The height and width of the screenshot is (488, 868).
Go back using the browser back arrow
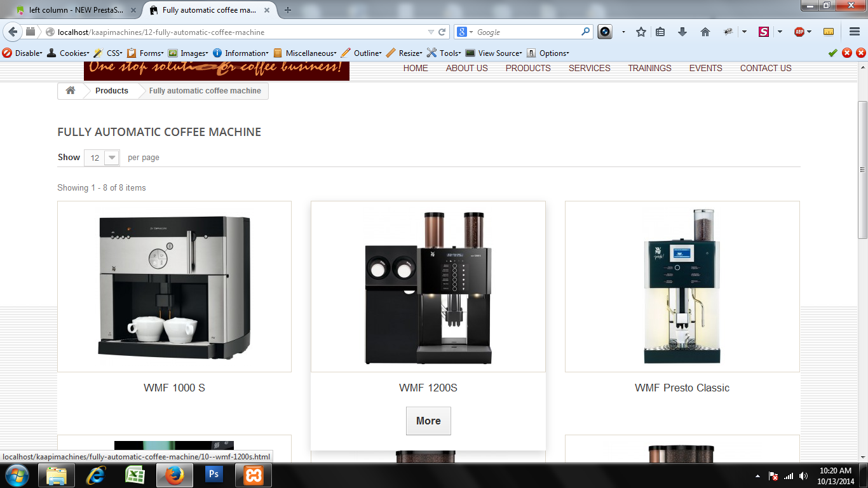pos(13,32)
